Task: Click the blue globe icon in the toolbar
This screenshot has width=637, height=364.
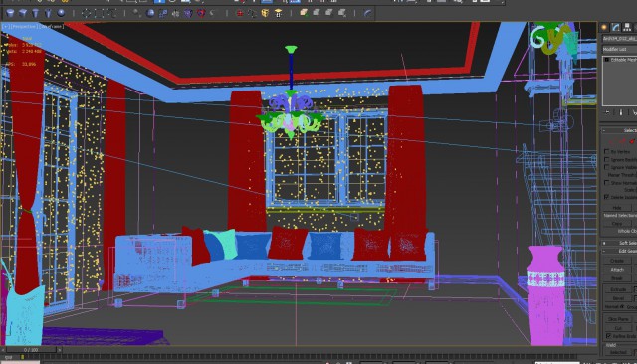Action: [150, 13]
